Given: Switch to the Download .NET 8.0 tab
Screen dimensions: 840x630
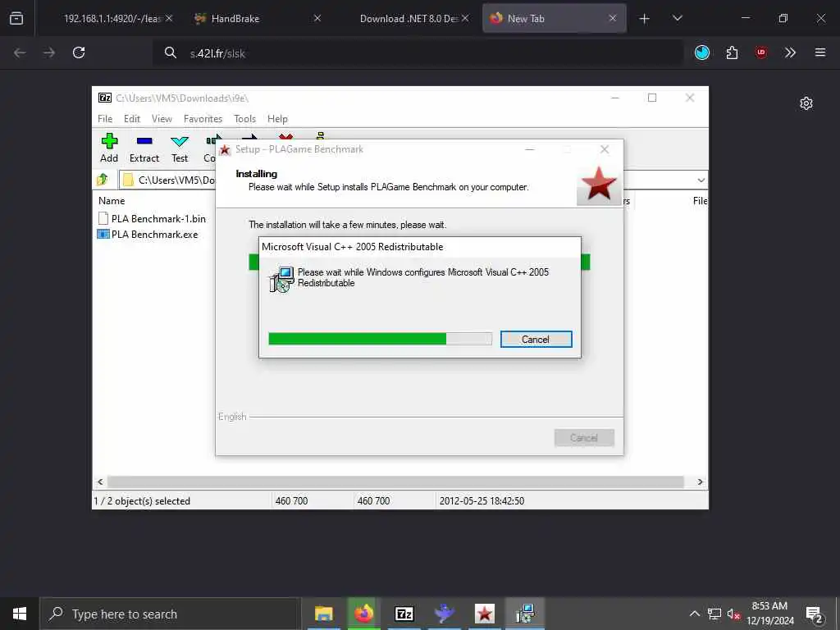Looking at the screenshot, I should pyautogui.click(x=409, y=19).
